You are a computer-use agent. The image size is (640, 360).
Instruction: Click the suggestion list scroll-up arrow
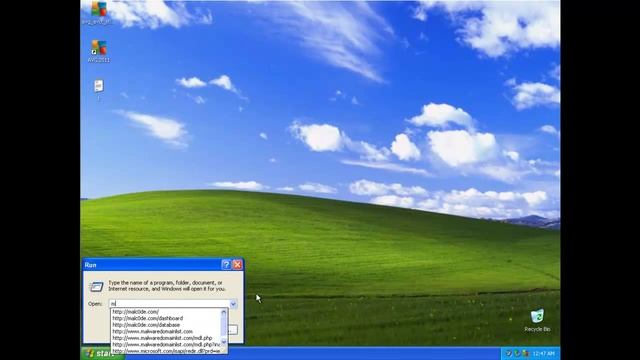pos(224,313)
